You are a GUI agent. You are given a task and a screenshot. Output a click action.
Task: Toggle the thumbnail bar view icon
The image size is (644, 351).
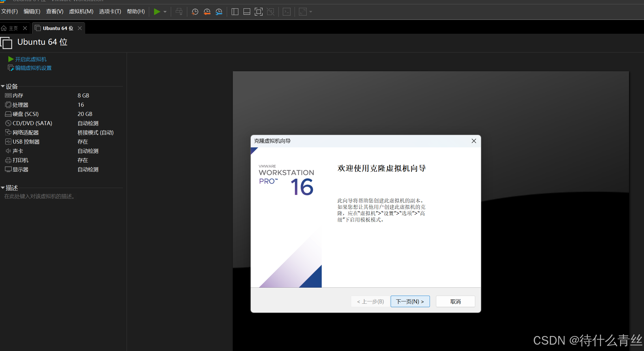[247, 12]
